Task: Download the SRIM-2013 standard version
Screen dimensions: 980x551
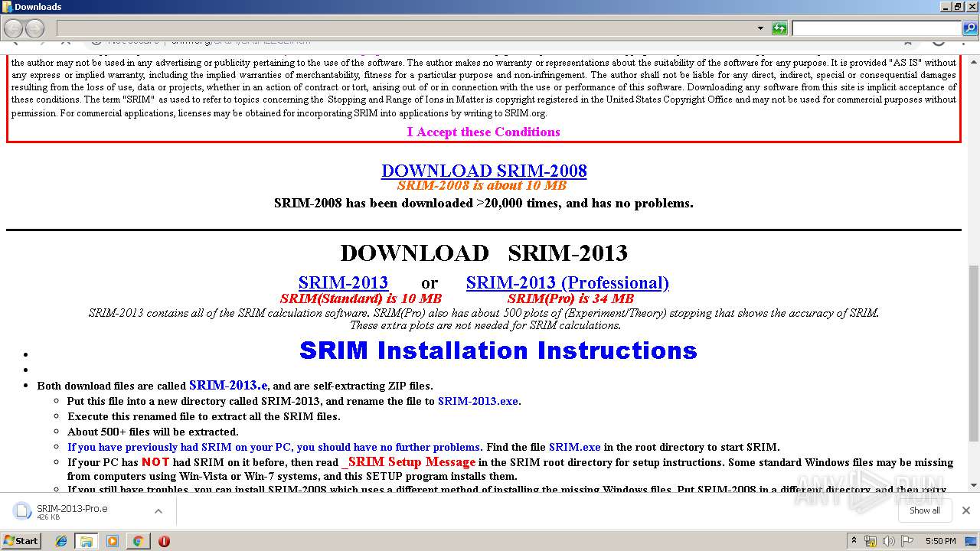Action: coord(343,282)
